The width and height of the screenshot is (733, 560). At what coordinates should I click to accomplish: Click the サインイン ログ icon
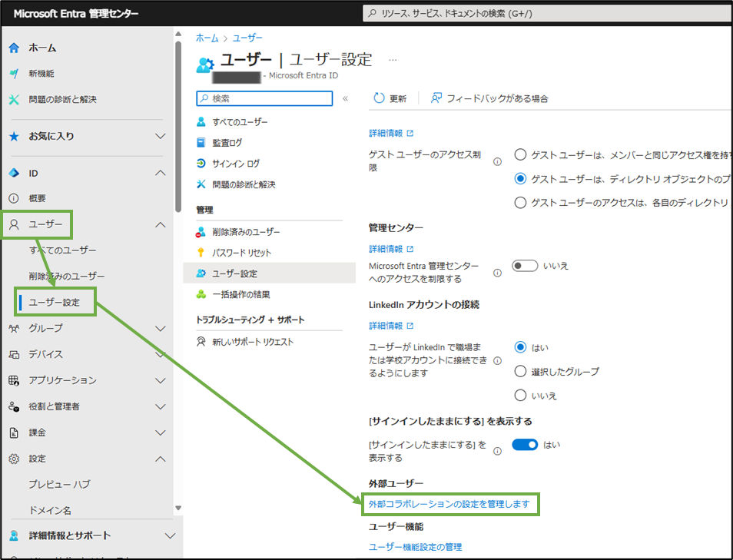(x=201, y=163)
